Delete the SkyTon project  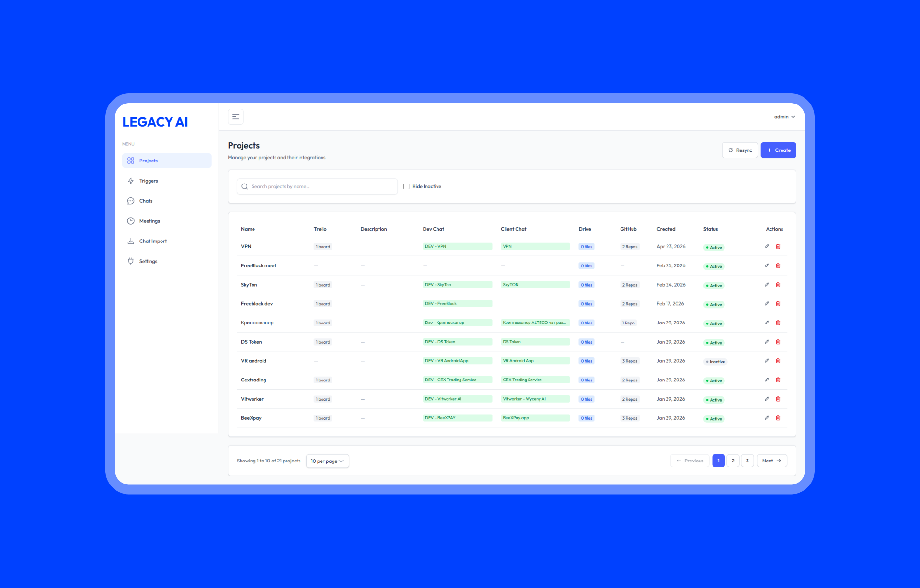click(778, 285)
